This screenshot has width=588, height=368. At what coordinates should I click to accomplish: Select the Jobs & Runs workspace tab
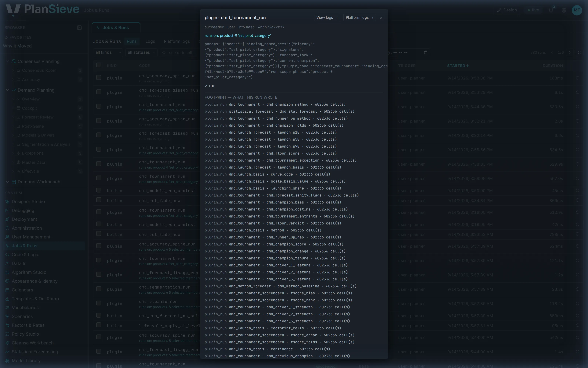pyautogui.click(x=116, y=27)
